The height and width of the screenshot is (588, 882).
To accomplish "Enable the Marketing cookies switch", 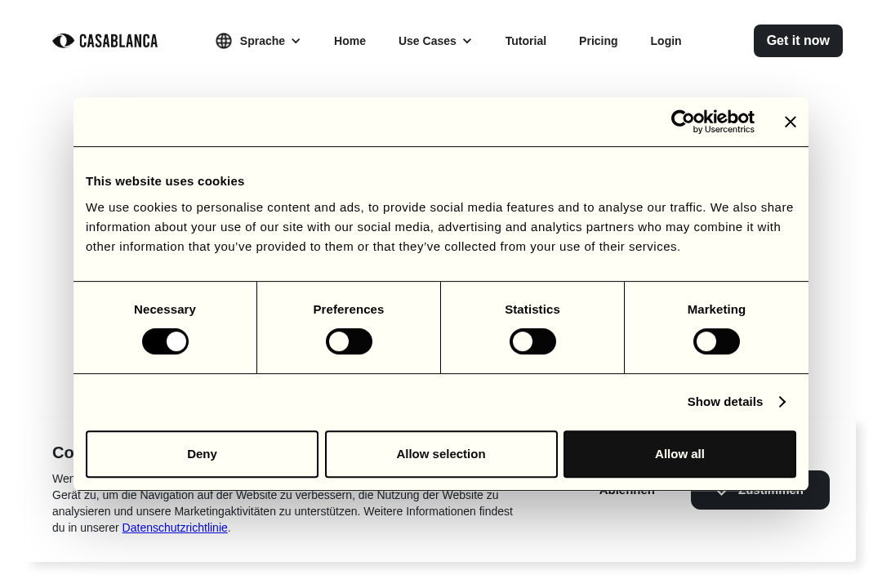I will point(716,341).
